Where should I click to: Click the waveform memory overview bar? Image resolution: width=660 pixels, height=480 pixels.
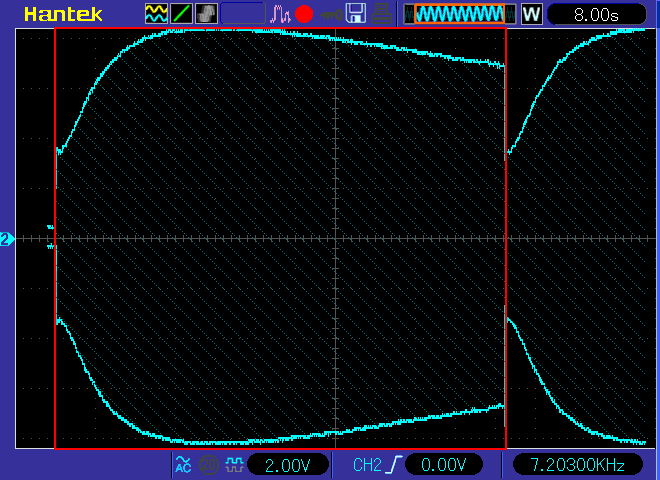460,14
